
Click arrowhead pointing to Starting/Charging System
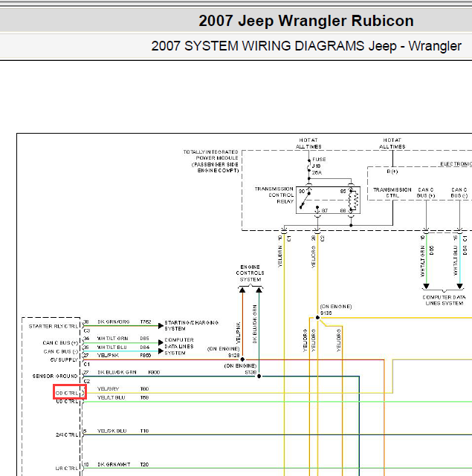click(x=161, y=326)
